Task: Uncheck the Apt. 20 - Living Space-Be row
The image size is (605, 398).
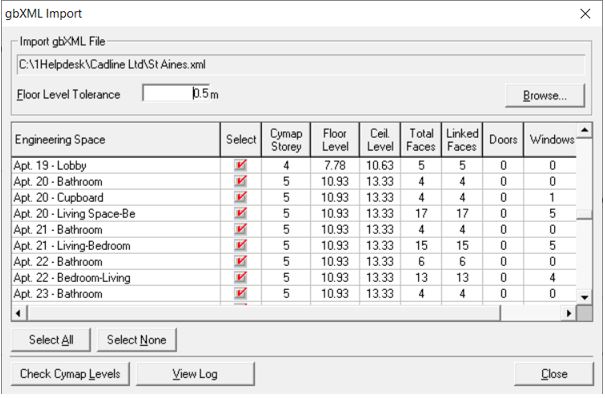Action: 240,213
